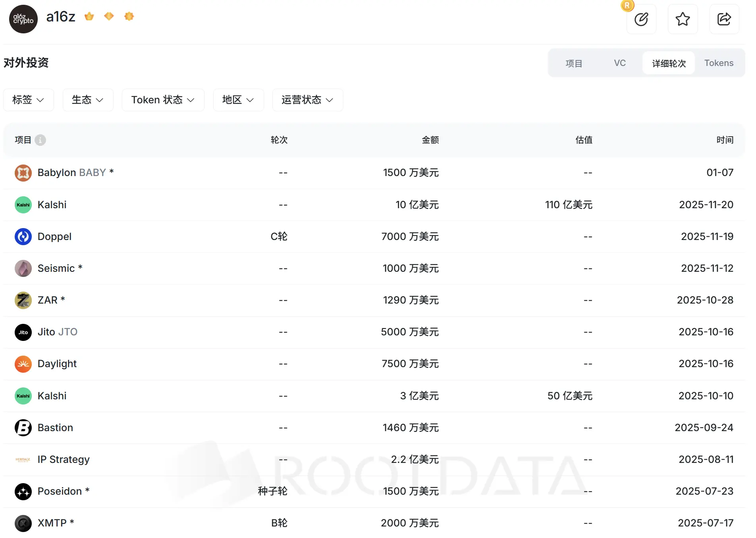
Task: Click the share icon at top right
Action: coord(724,19)
